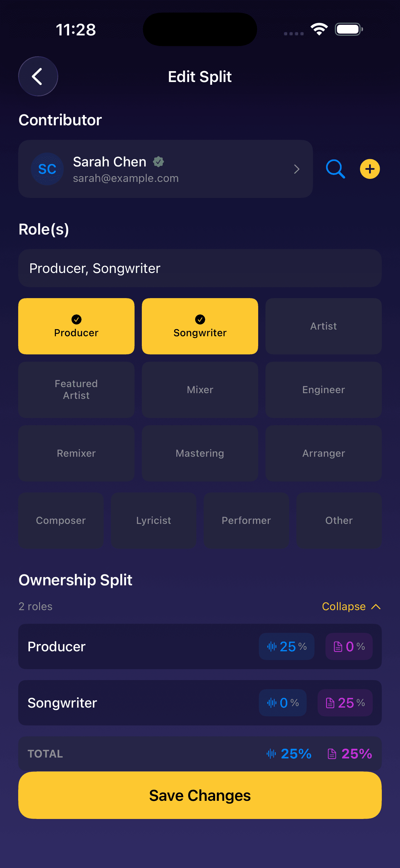
Task: Click the waveform icon beside Songwriter 0%
Action: (272, 703)
